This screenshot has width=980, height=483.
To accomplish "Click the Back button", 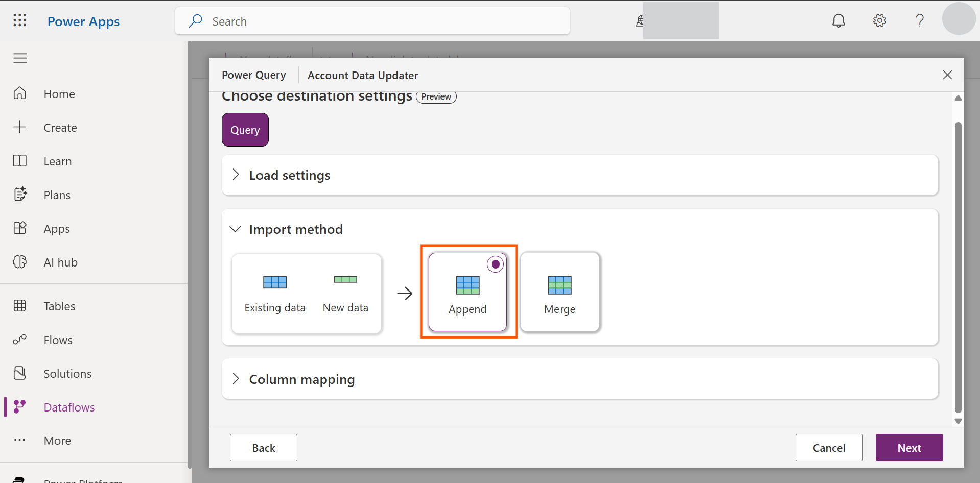I will tap(264, 448).
